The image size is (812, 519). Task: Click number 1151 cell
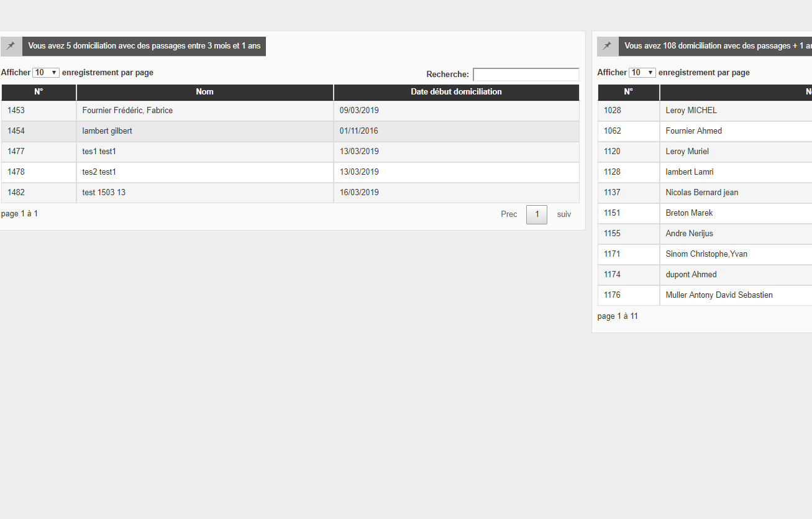click(629, 213)
